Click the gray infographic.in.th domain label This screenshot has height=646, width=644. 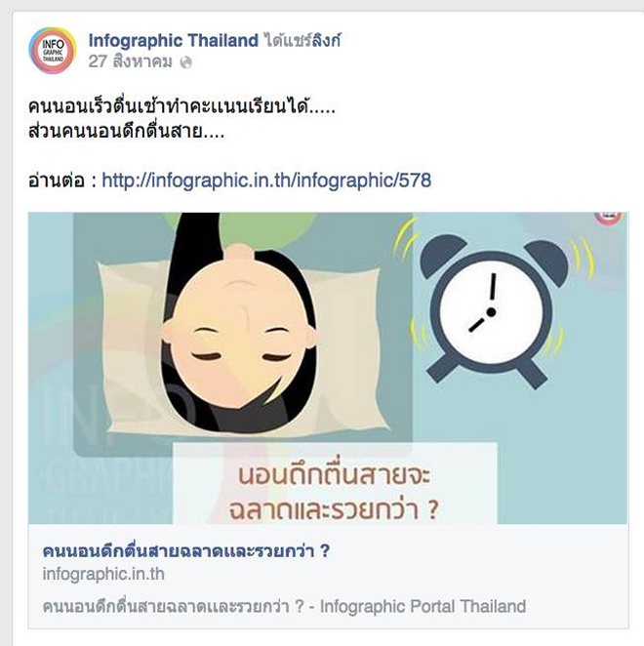pos(103,574)
